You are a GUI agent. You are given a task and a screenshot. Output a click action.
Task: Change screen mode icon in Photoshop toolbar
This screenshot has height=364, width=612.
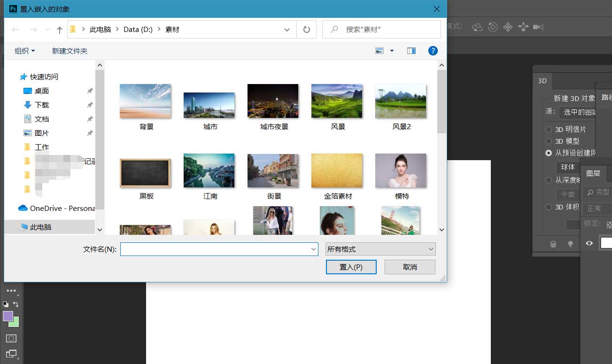click(x=11, y=354)
